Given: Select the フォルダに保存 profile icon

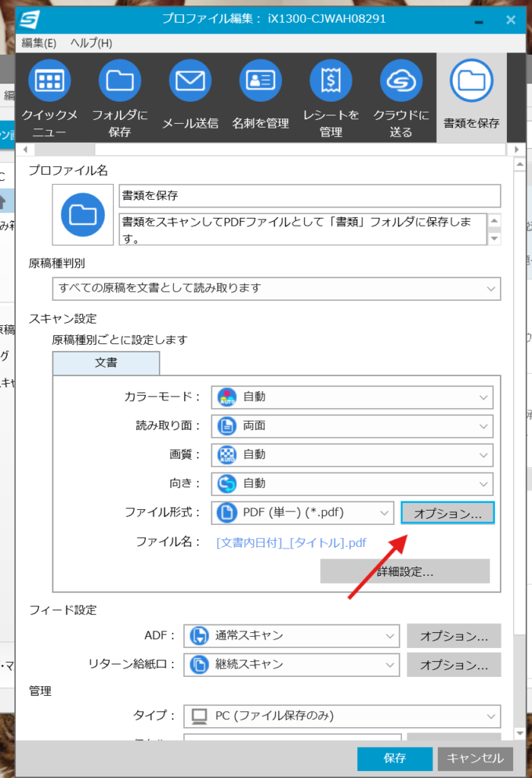Looking at the screenshot, I should point(119,81).
